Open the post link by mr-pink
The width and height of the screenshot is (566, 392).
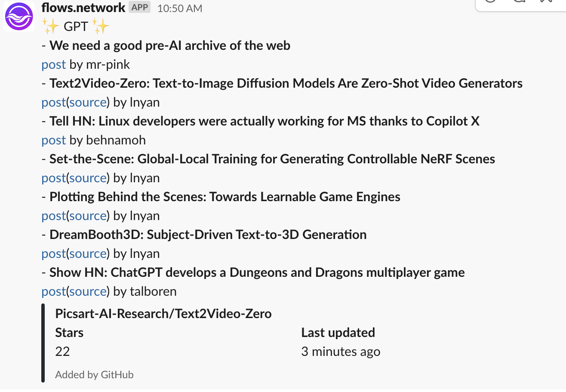[x=54, y=64]
